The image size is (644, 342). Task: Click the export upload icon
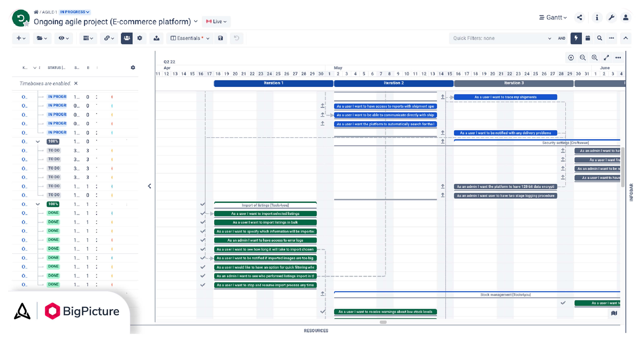coord(157,38)
